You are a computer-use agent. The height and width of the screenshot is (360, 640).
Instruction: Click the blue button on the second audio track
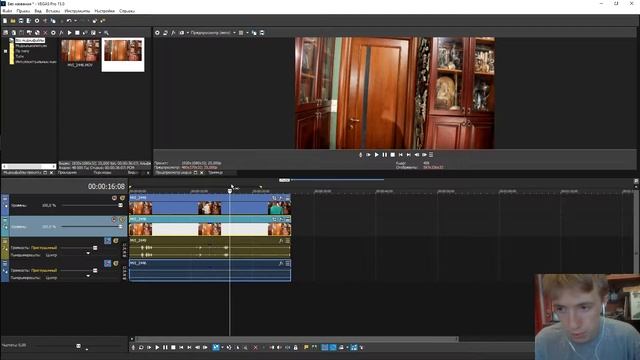pos(107,263)
